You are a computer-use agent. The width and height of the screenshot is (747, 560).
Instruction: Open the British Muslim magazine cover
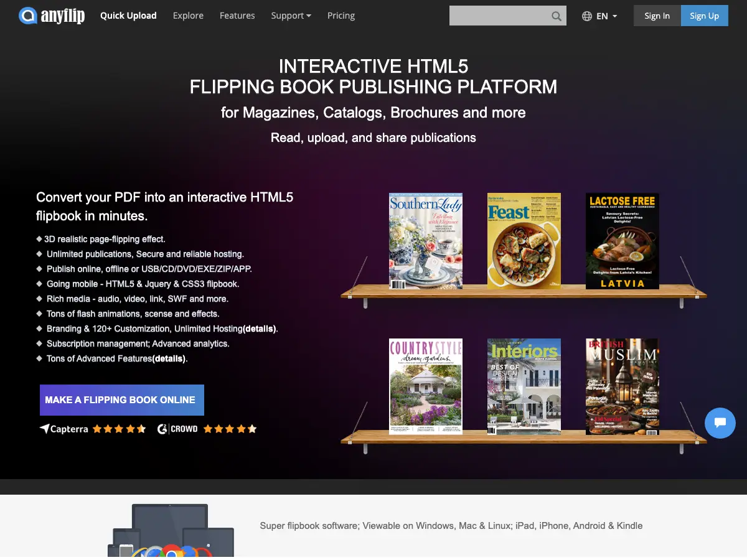622,386
